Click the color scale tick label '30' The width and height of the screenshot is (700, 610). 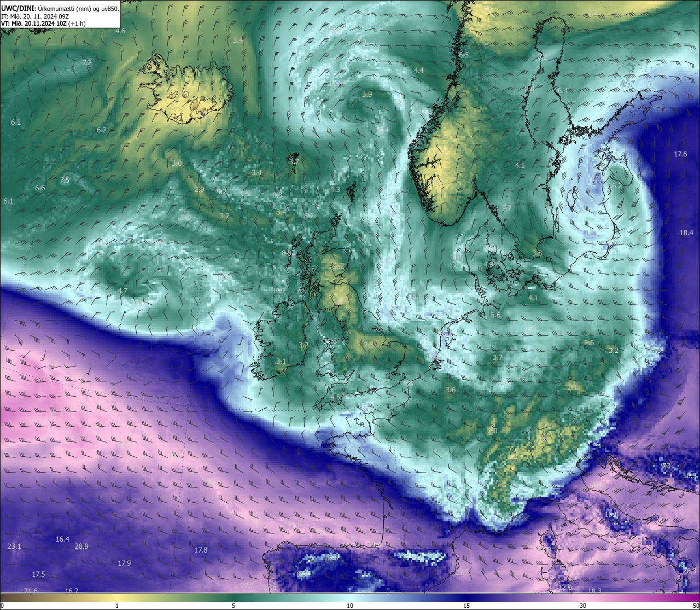pyautogui.click(x=583, y=606)
